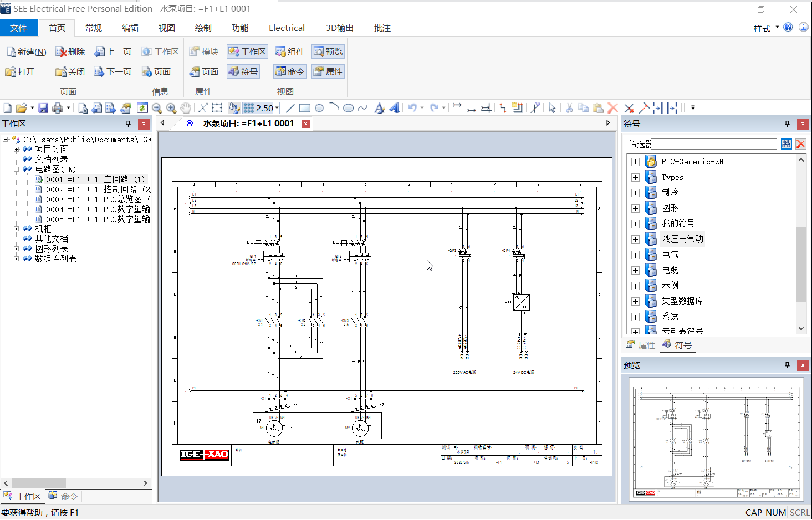
Task: Click the new document icon in the toolbar
Action: coord(7,108)
